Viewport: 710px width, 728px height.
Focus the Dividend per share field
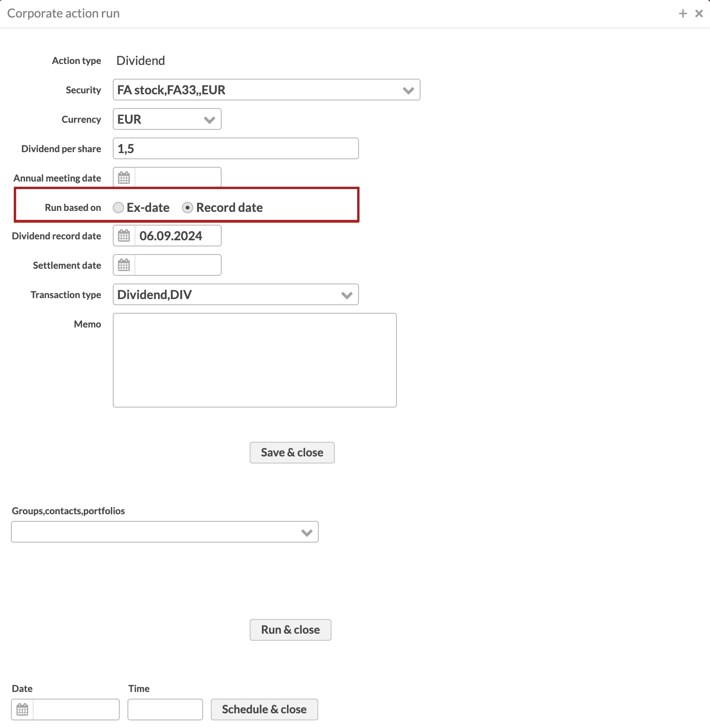pos(236,148)
